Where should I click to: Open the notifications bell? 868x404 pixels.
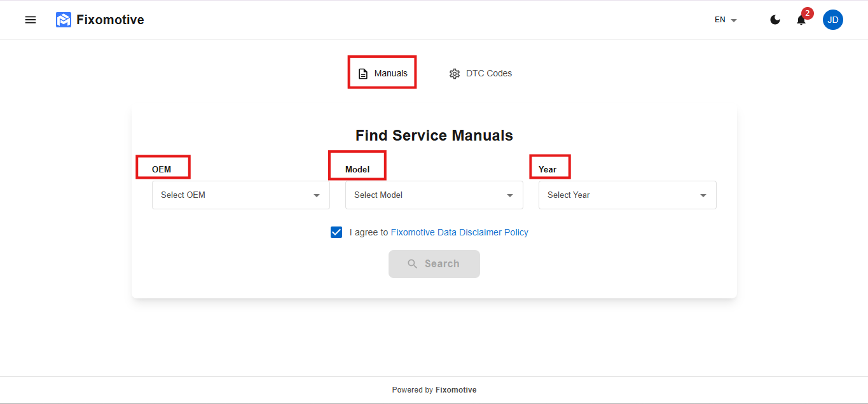pos(801,20)
